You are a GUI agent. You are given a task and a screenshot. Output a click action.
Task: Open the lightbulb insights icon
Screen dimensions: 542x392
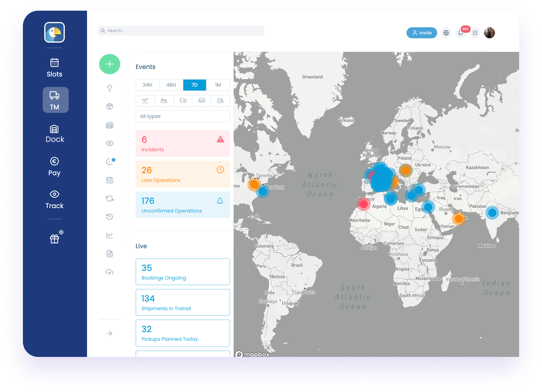(110, 88)
